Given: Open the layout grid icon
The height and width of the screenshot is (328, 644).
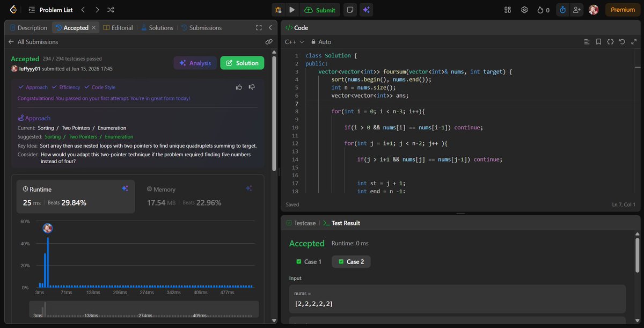Looking at the screenshot, I should coord(508,10).
